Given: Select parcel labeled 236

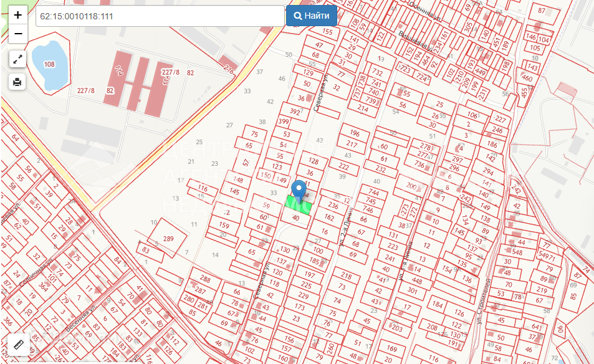Looking at the screenshot, I should click(333, 205).
